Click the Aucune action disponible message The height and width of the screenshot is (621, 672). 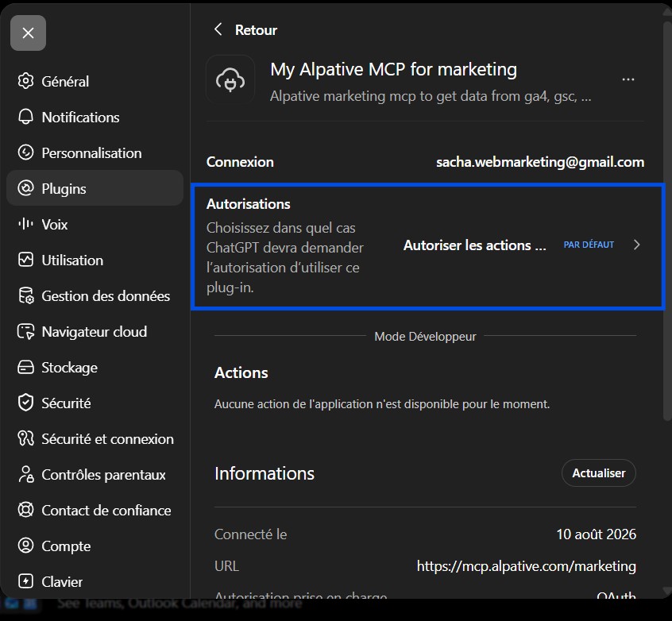tap(382, 404)
